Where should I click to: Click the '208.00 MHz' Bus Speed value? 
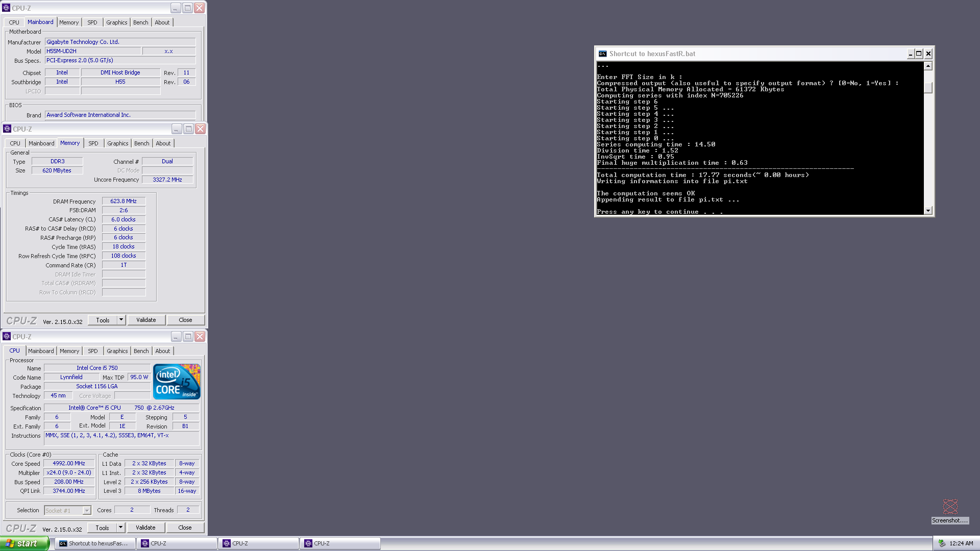coord(69,482)
